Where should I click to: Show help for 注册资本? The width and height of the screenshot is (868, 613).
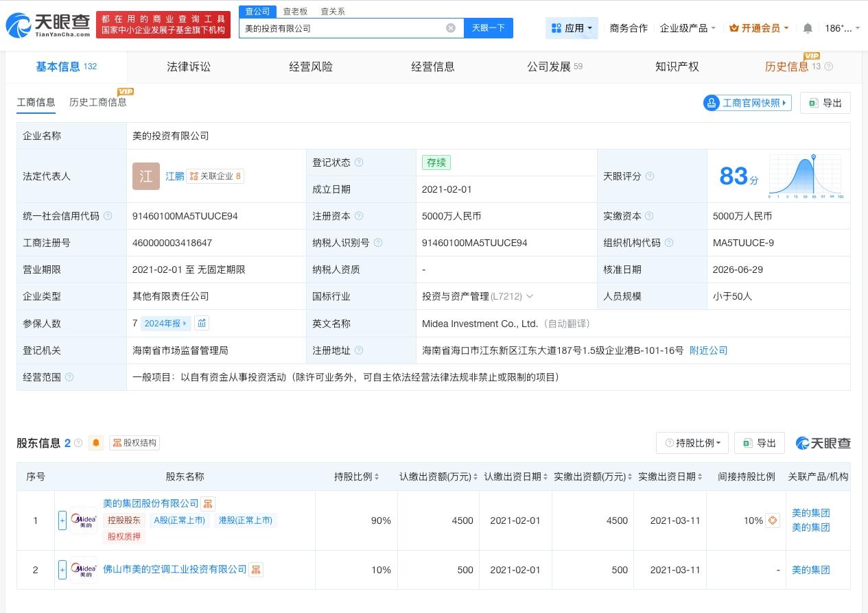click(358, 216)
